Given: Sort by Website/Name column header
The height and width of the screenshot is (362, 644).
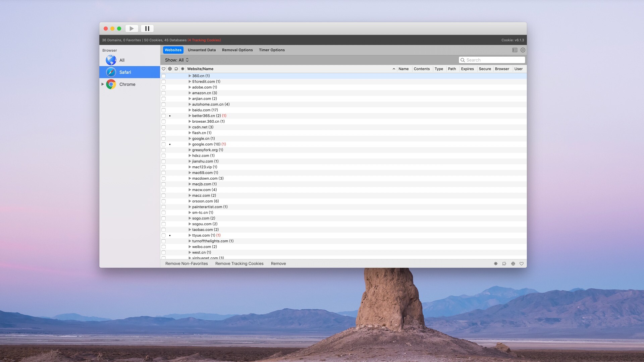Looking at the screenshot, I should tap(291, 69).
